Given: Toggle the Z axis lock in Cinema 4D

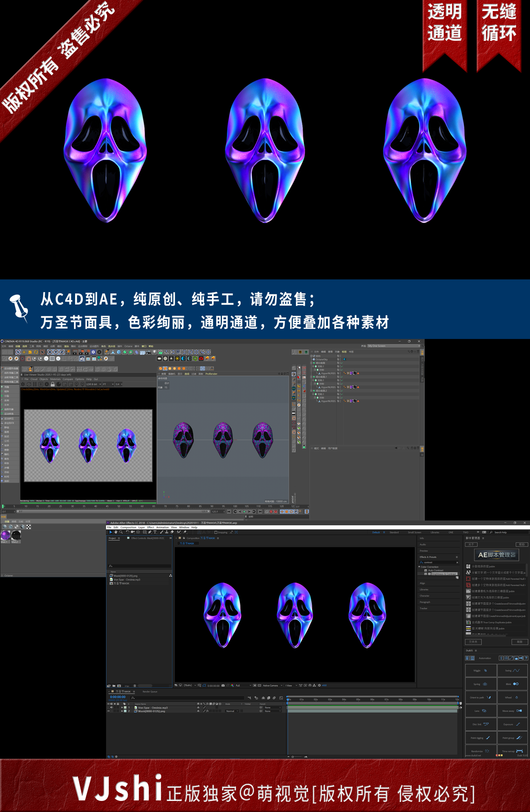Looking at the screenshot, I should 61,352.
